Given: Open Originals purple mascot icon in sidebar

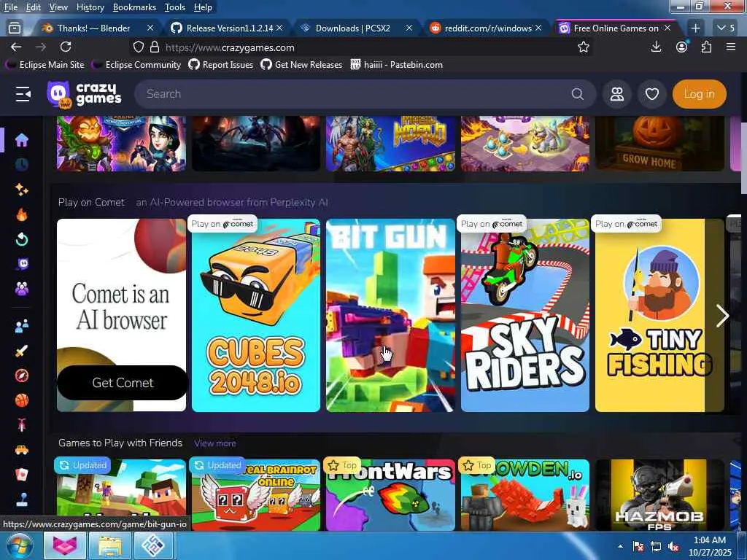Looking at the screenshot, I should (x=22, y=264).
